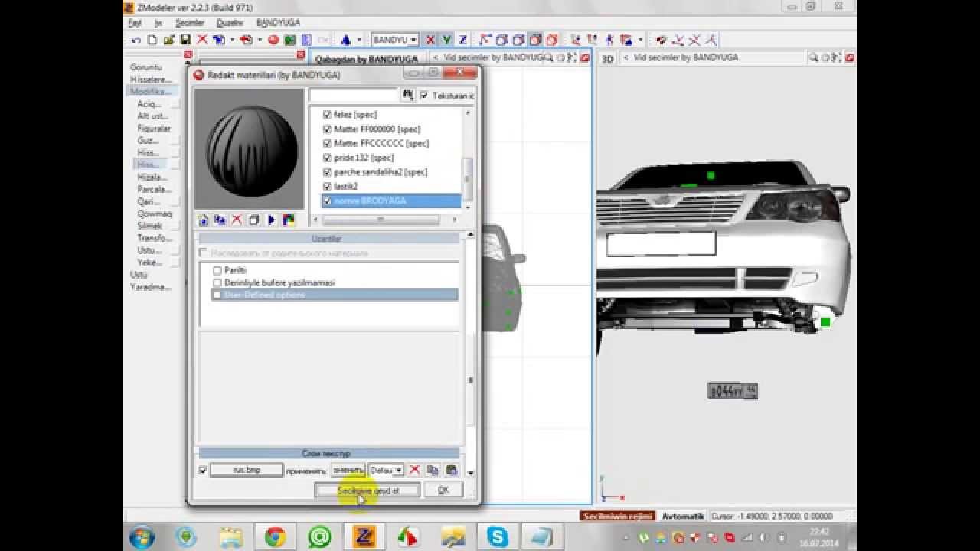
Task: Toggle the Teksturan checkbox near search
Action: pos(424,96)
